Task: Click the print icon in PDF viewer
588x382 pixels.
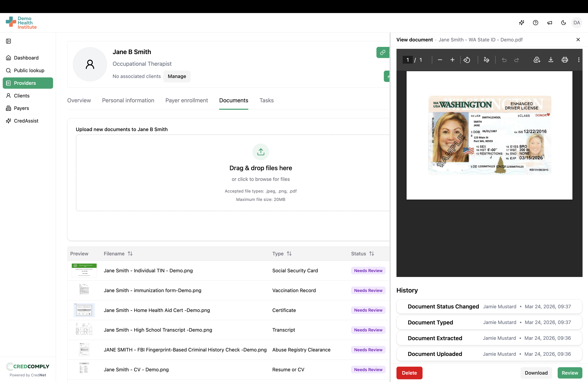Action: point(565,60)
